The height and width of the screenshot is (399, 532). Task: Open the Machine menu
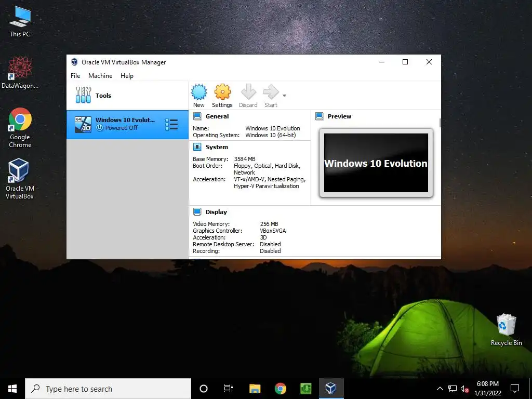coord(100,76)
